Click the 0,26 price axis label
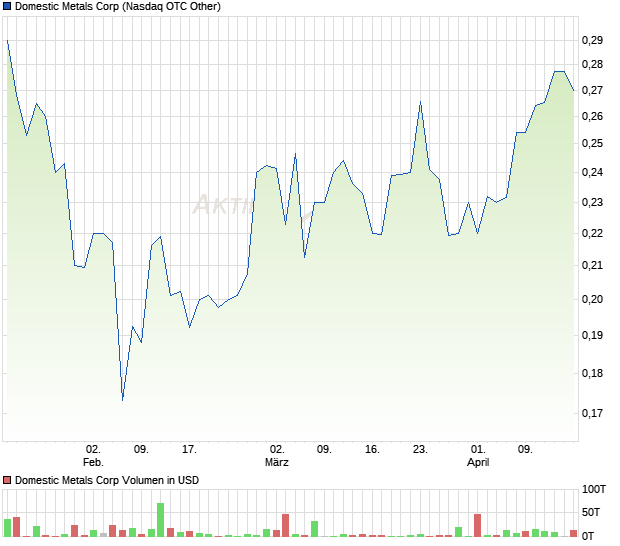This screenshot has height=546, width=620. click(x=592, y=116)
